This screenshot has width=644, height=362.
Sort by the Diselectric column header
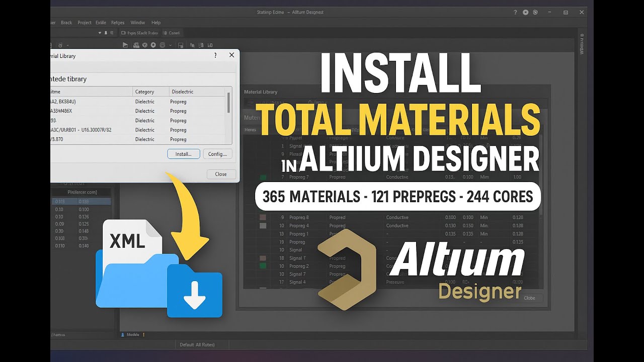[197, 92]
